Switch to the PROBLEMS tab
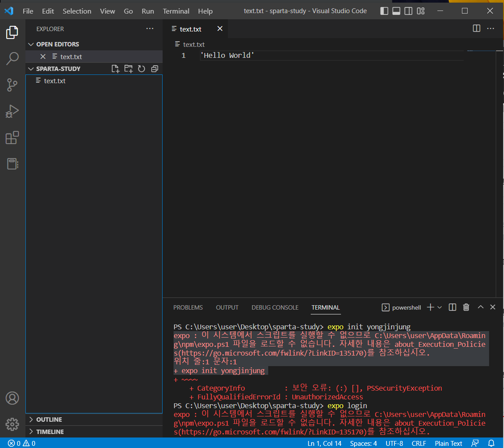 point(188,307)
